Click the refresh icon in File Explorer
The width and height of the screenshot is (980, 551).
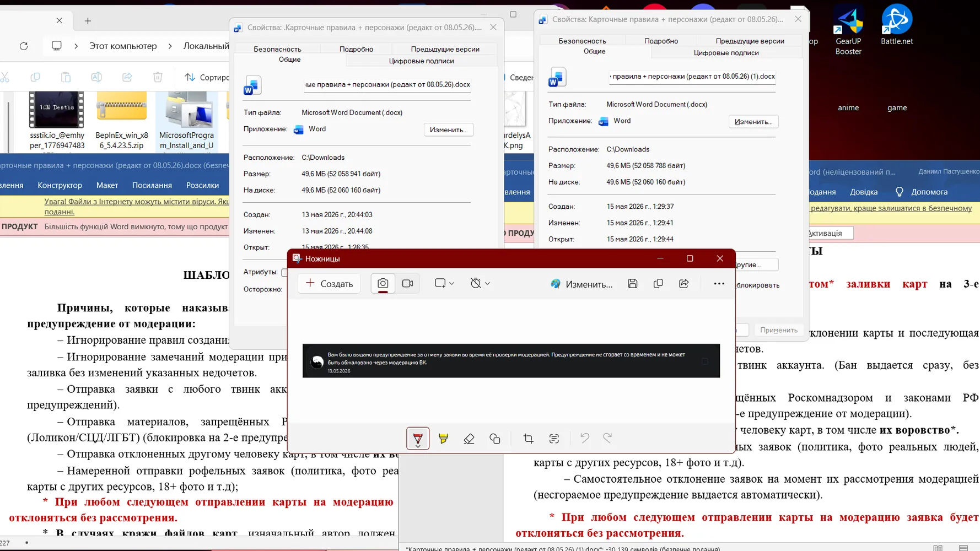point(24,46)
